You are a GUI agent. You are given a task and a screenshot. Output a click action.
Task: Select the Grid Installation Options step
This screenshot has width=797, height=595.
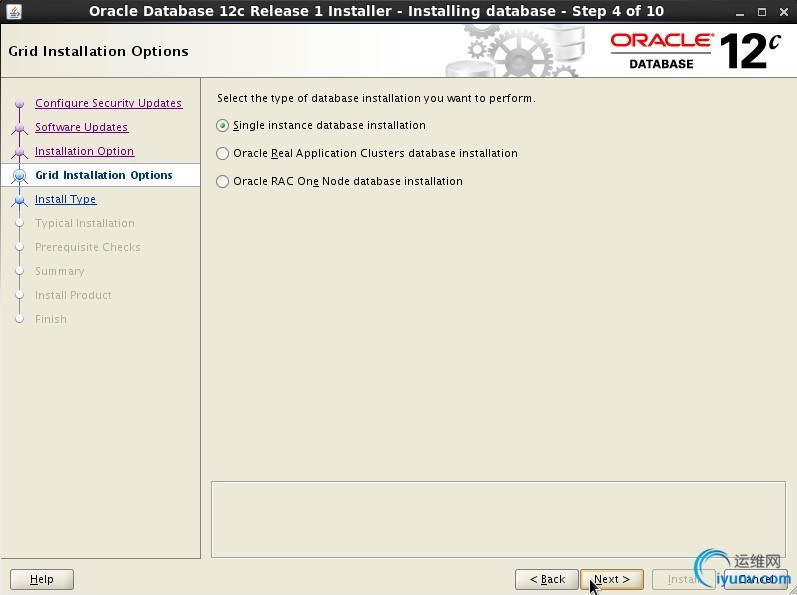[x=104, y=175]
